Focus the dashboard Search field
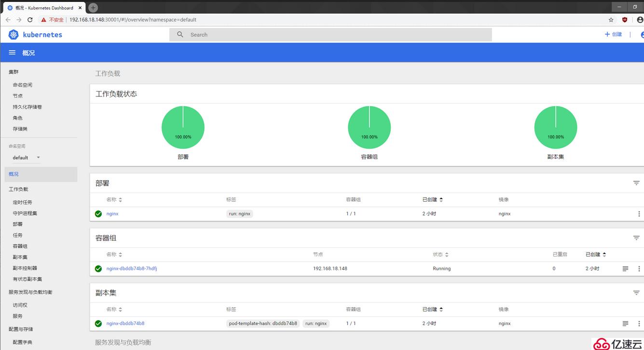The height and width of the screenshot is (350, 644). (x=330, y=35)
